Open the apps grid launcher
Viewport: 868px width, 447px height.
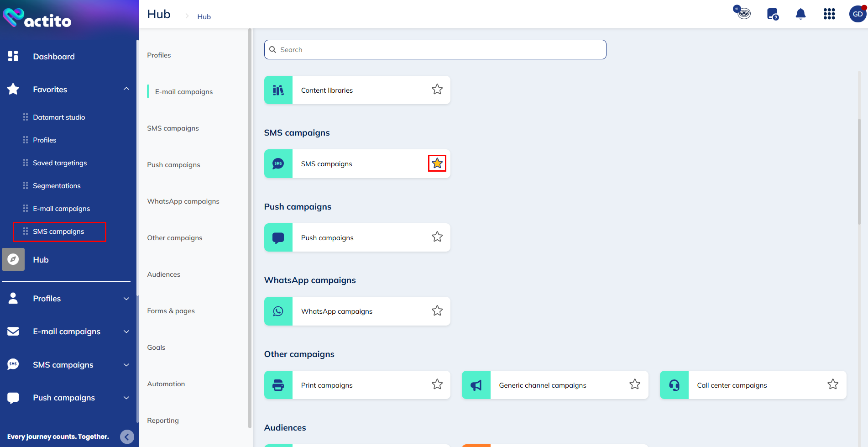[829, 14]
